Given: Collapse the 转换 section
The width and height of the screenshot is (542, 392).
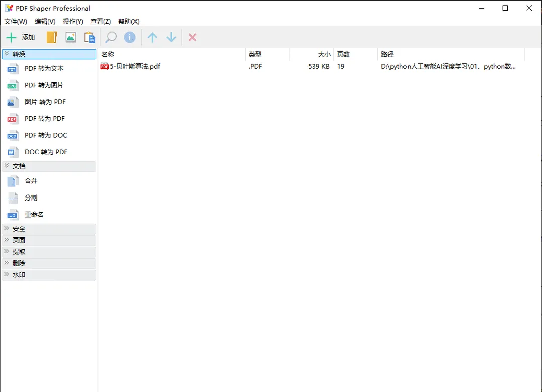Looking at the screenshot, I should coord(49,54).
